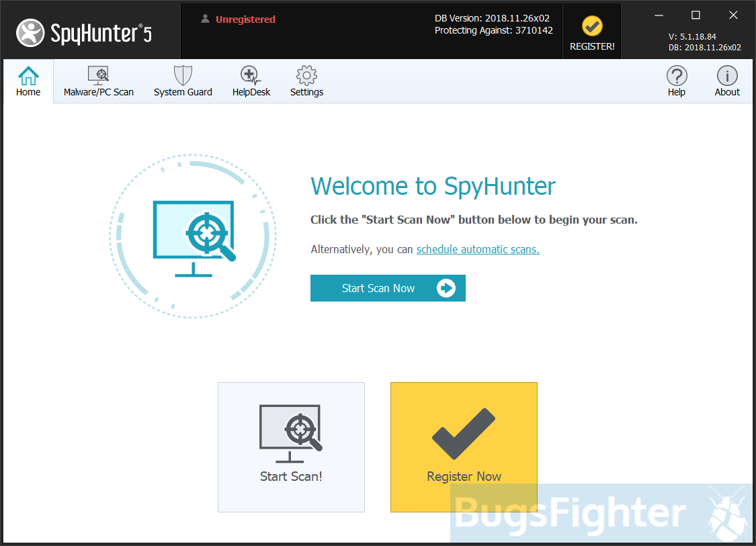Image resolution: width=756 pixels, height=546 pixels.
Task: Open Settings gear icon
Action: point(306,75)
